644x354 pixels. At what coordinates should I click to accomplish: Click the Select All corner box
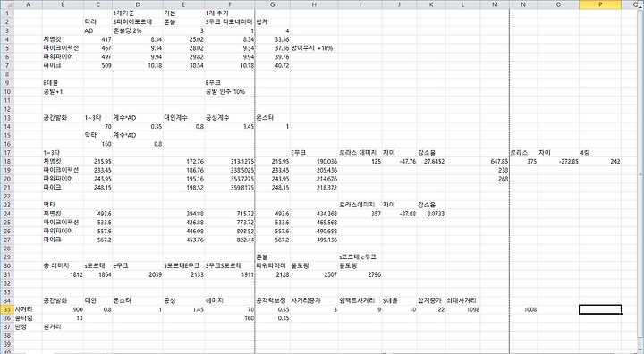coord(7,4)
